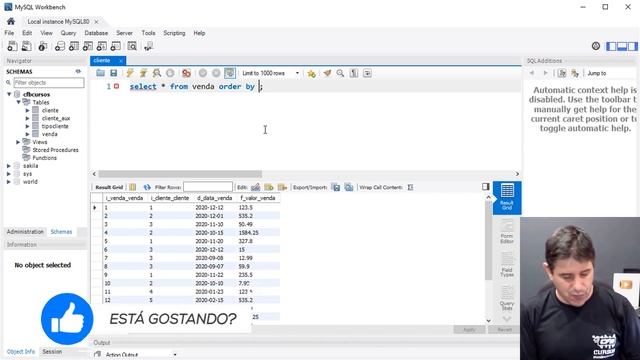The image size is (640, 360).
Task: Open Workbench preferences gear icon
Action: pos(596,46)
